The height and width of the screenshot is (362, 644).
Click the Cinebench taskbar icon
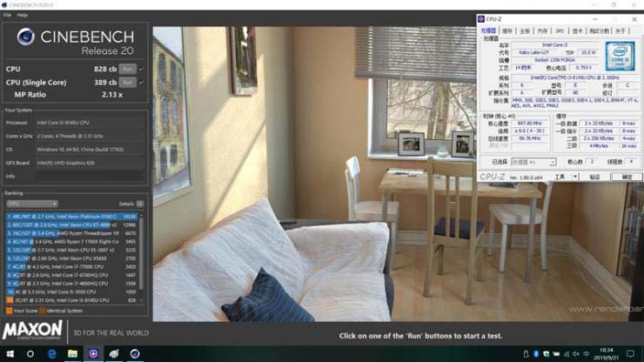[x=135, y=354]
